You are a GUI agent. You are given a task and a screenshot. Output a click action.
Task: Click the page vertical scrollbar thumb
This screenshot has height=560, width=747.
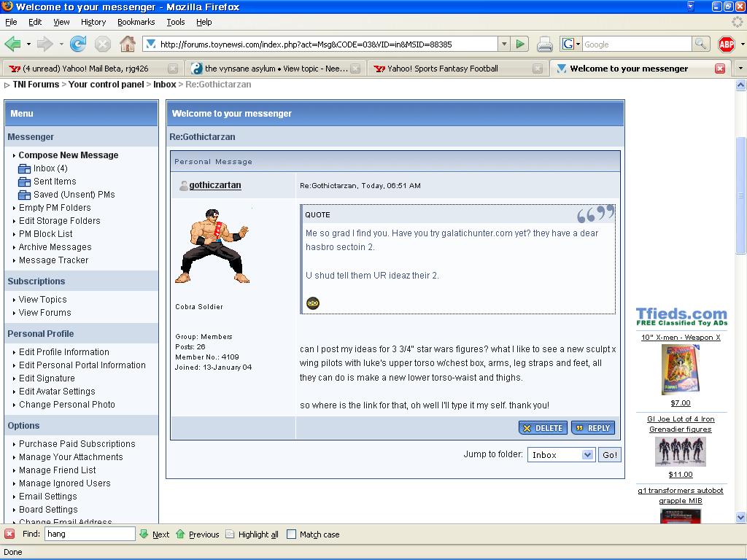[x=741, y=195]
